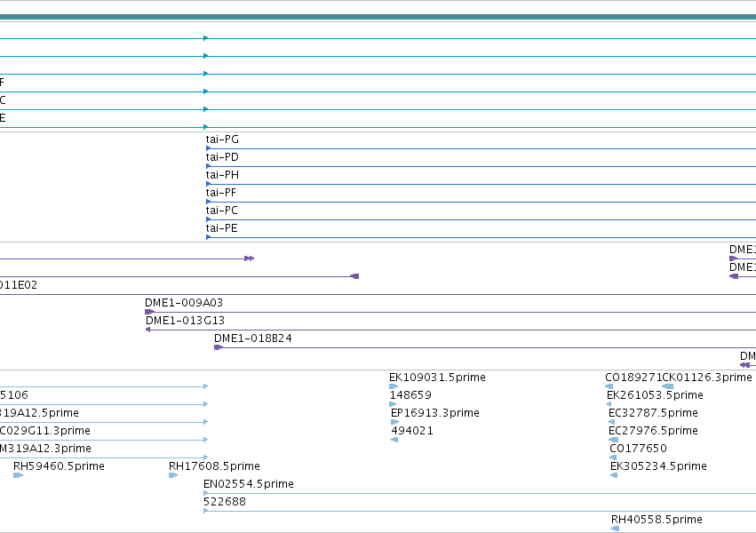Select clone label DME1-013G13

point(185,321)
